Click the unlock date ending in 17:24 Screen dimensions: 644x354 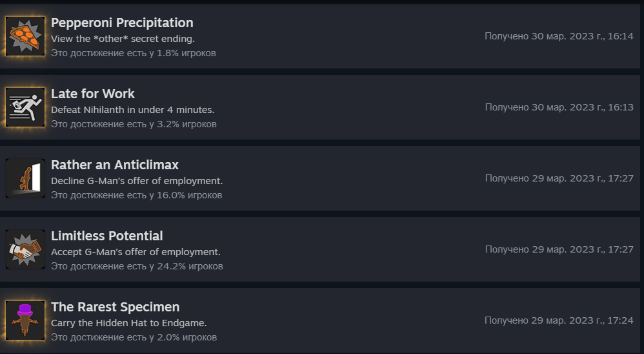coord(559,320)
